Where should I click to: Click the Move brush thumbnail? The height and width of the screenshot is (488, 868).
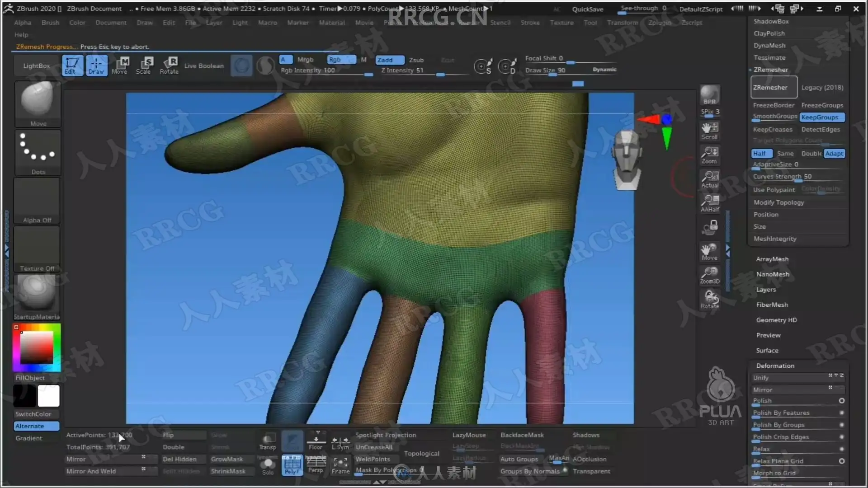pos(38,104)
